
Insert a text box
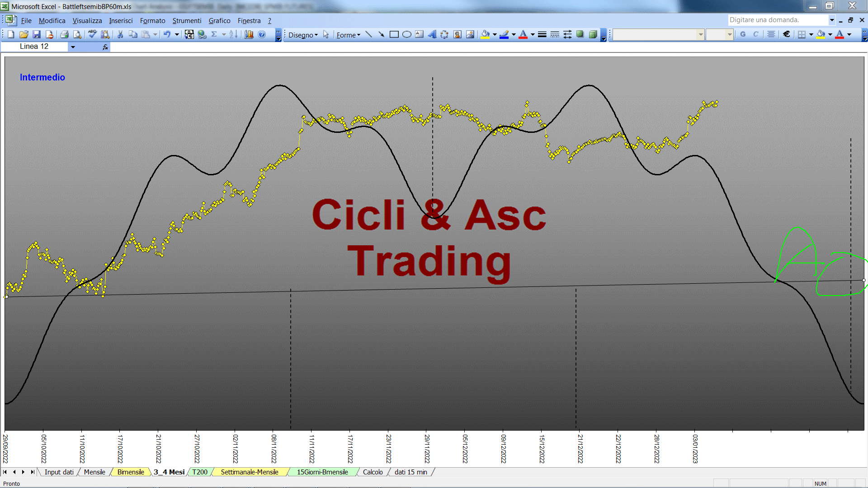point(419,35)
